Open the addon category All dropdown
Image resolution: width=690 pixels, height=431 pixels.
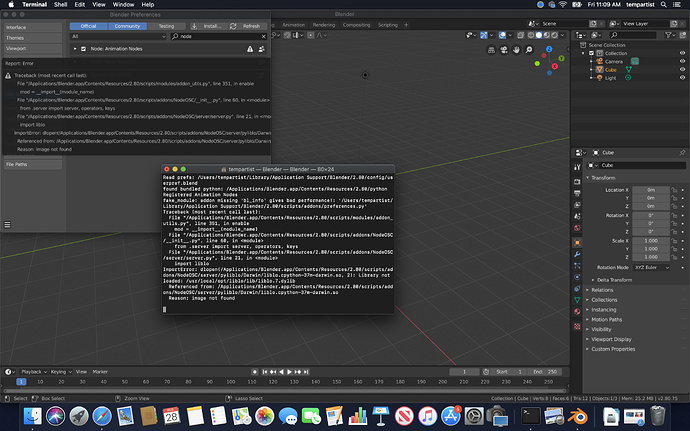click(118, 37)
